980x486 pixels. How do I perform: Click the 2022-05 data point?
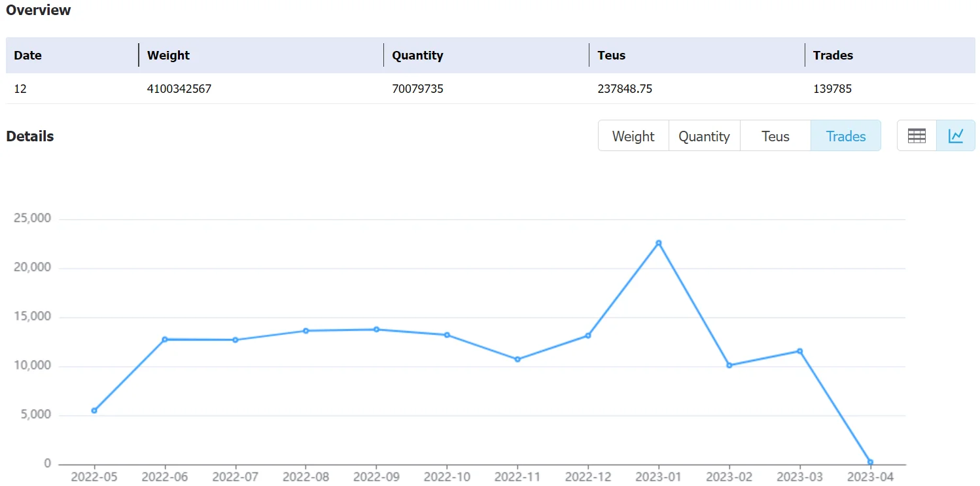point(94,411)
